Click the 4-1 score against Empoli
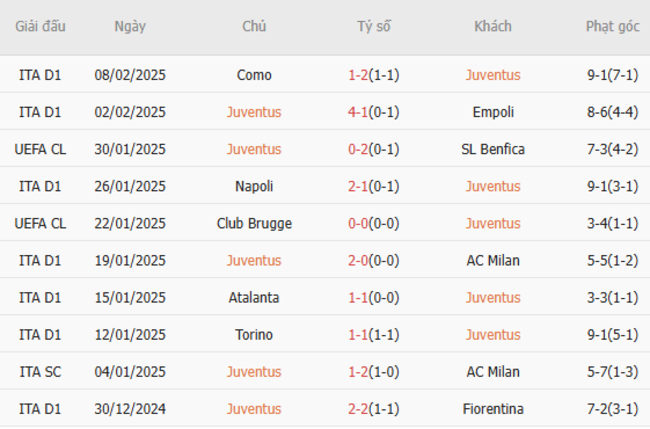650x429 pixels. [359, 112]
